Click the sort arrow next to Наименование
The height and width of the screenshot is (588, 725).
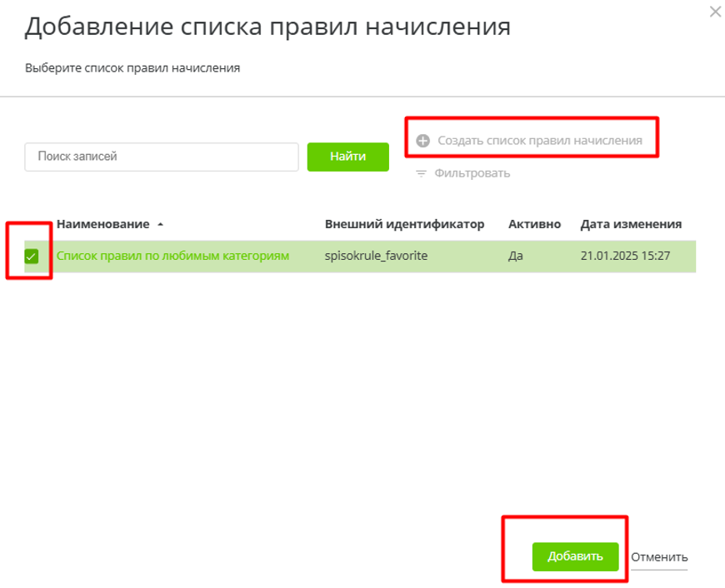(160, 225)
